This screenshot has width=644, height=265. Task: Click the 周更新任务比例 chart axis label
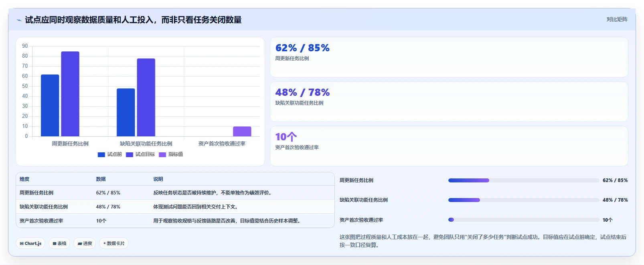pos(70,144)
